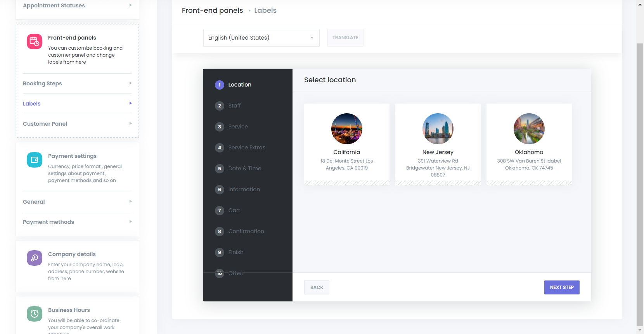Expand the Customer Panel section
644x334 pixels.
(x=77, y=124)
